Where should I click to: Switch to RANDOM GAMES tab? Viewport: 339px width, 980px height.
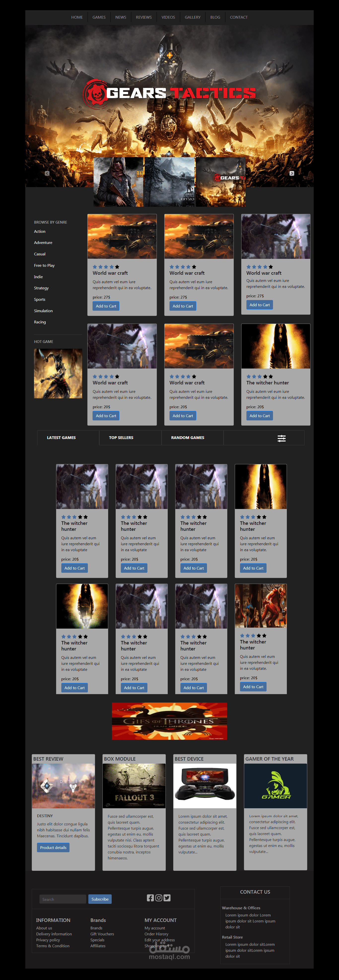click(188, 438)
